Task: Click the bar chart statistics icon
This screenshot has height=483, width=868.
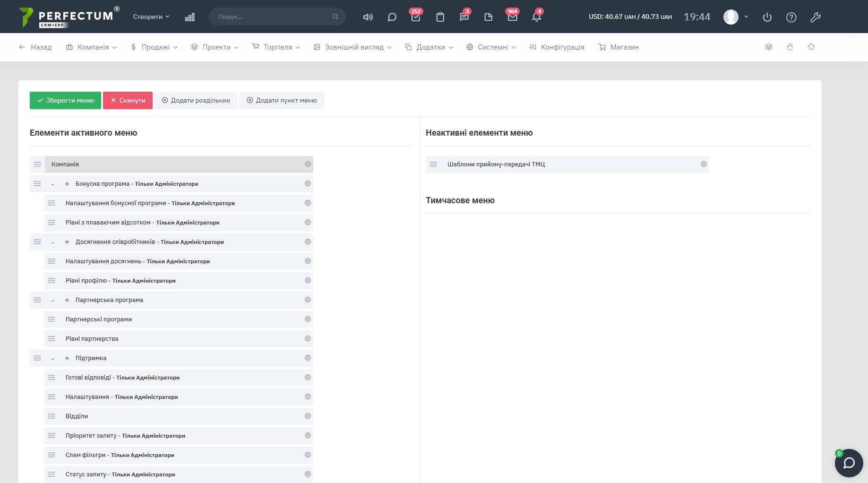Action: (x=190, y=17)
